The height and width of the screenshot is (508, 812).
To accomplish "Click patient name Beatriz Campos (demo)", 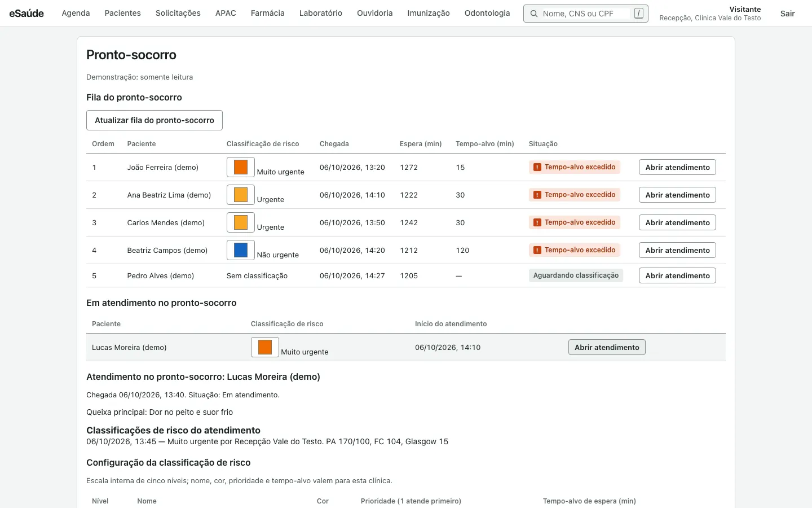I will [167, 251].
